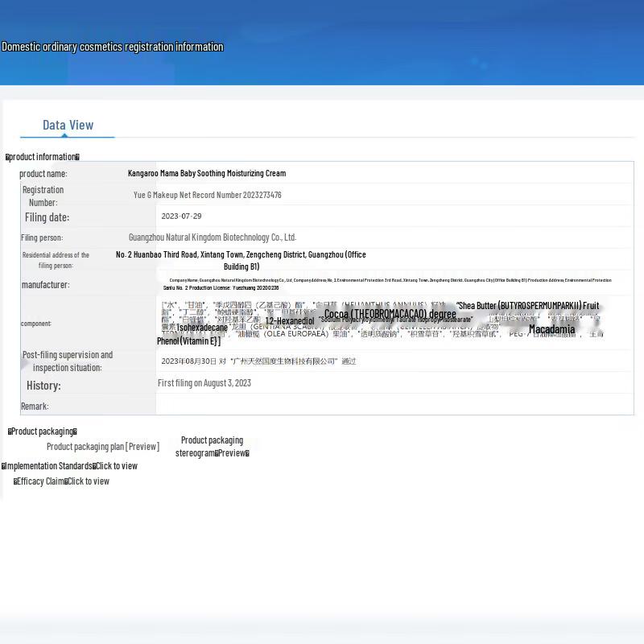Image resolution: width=644 pixels, height=644 pixels.
Task: Click the History entry First filing on August 3
Action: coord(204,383)
